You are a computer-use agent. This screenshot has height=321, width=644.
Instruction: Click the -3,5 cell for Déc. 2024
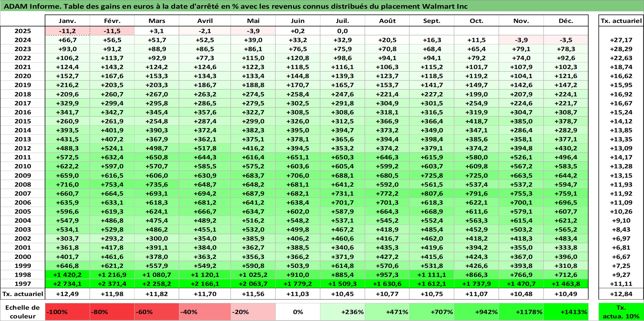[566, 40]
